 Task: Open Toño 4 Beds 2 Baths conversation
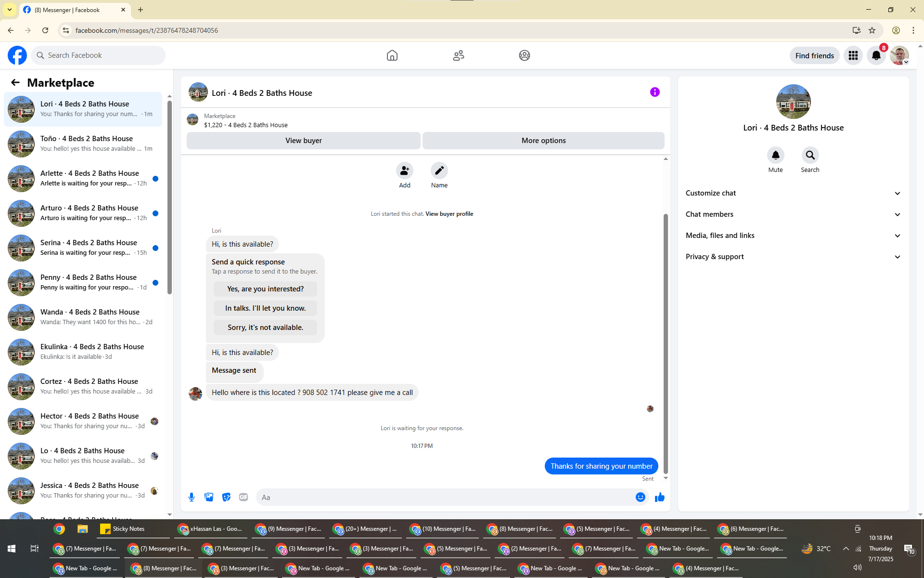tap(83, 144)
